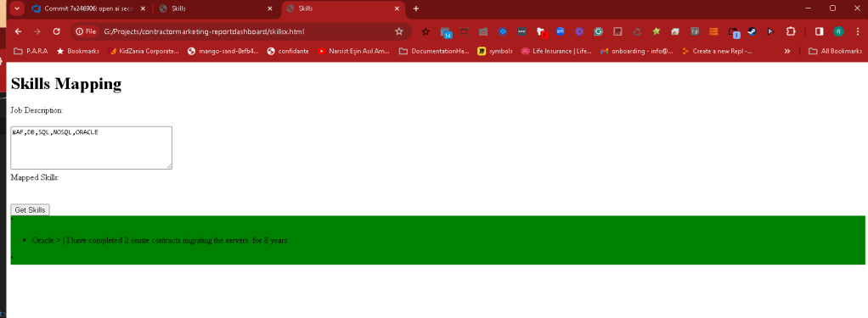Open the P.A.R.A bookmarks folder

31,51
